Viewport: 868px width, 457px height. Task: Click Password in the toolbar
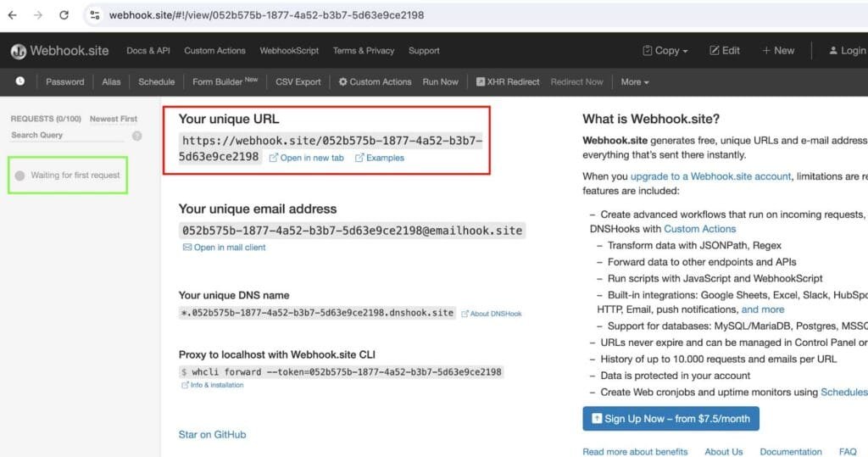(x=64, y=82)
